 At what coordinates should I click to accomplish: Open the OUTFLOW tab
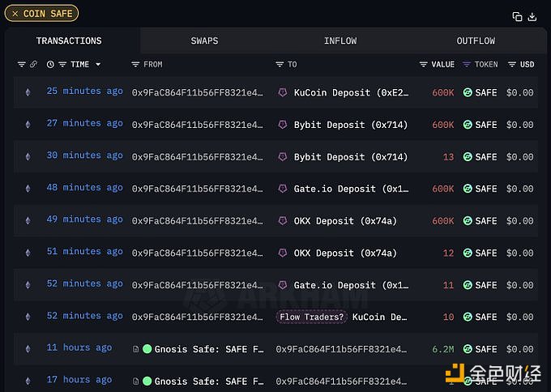click(x=476, y=40)
